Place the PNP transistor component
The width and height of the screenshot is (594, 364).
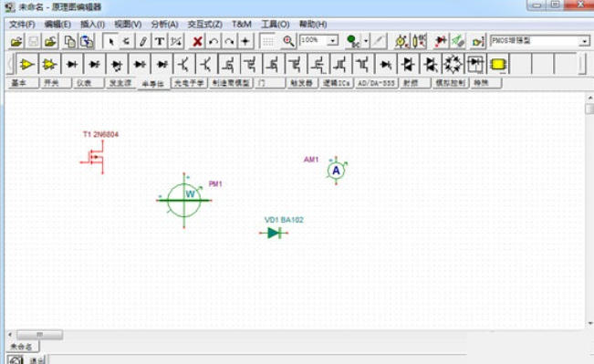click(x=206, y=64)
